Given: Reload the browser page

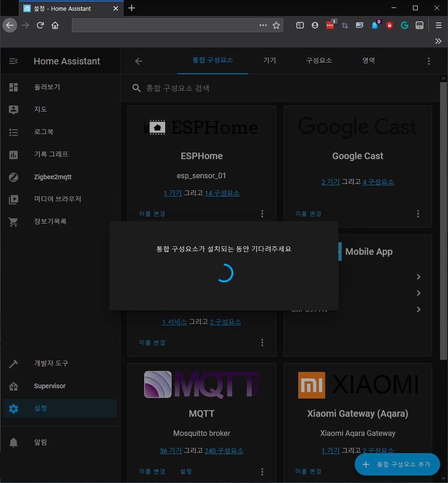Looking at the screenshot, I should [x=40, y=25].
